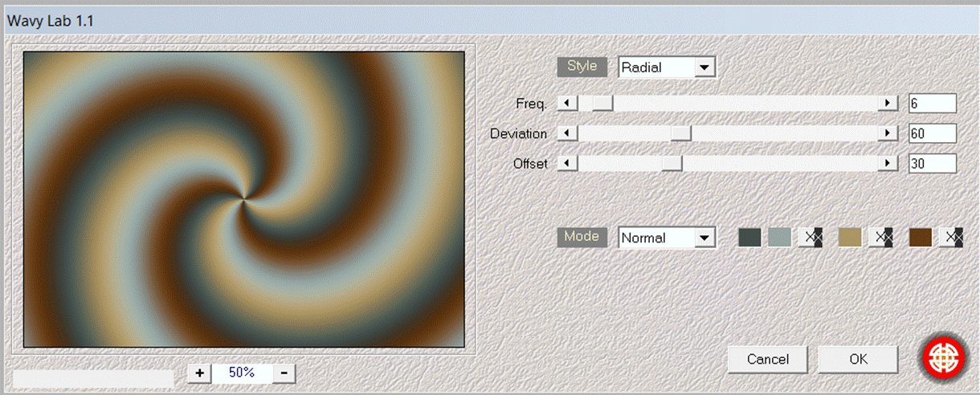
Task: Click the Deviation slider thumb
Action: point(681,133)
